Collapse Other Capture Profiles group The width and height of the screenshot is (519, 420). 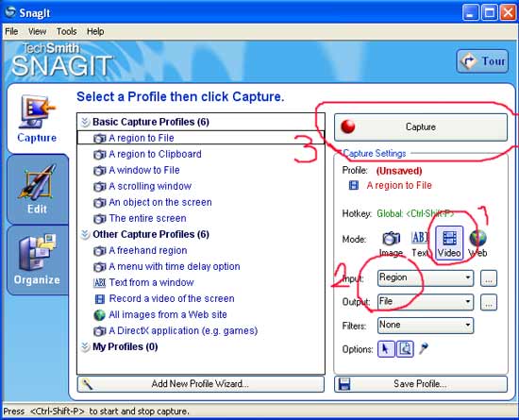pos(85,235)
